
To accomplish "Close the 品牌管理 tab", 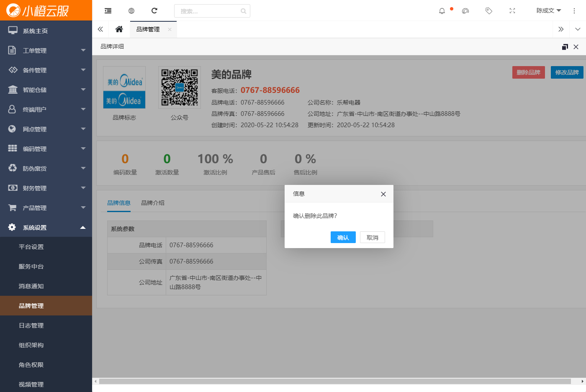I will [170, 29].
